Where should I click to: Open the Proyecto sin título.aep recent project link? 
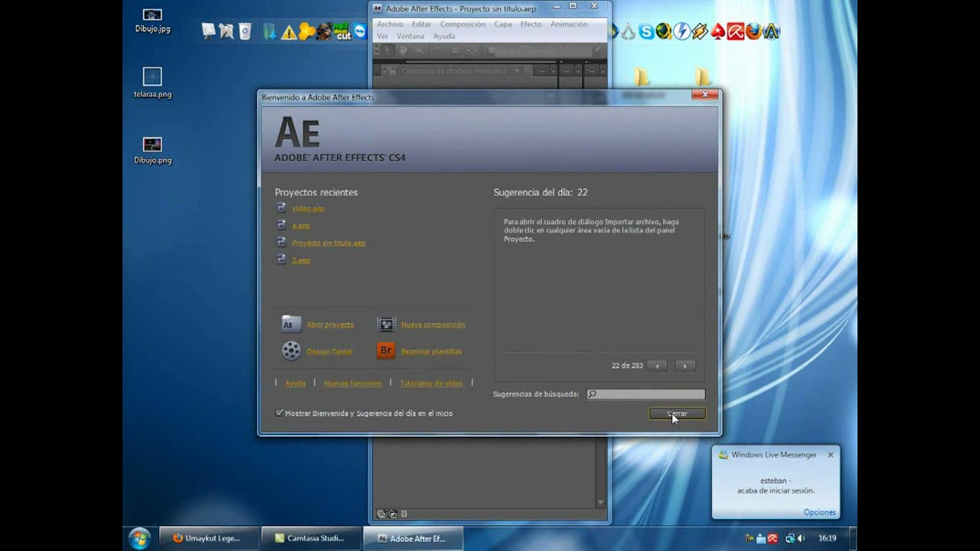328,243
